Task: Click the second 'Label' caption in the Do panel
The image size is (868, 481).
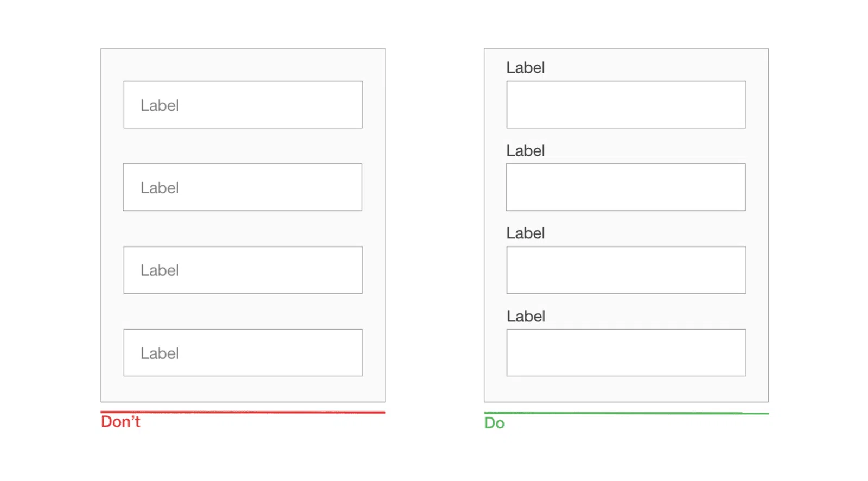Action: 526,151
